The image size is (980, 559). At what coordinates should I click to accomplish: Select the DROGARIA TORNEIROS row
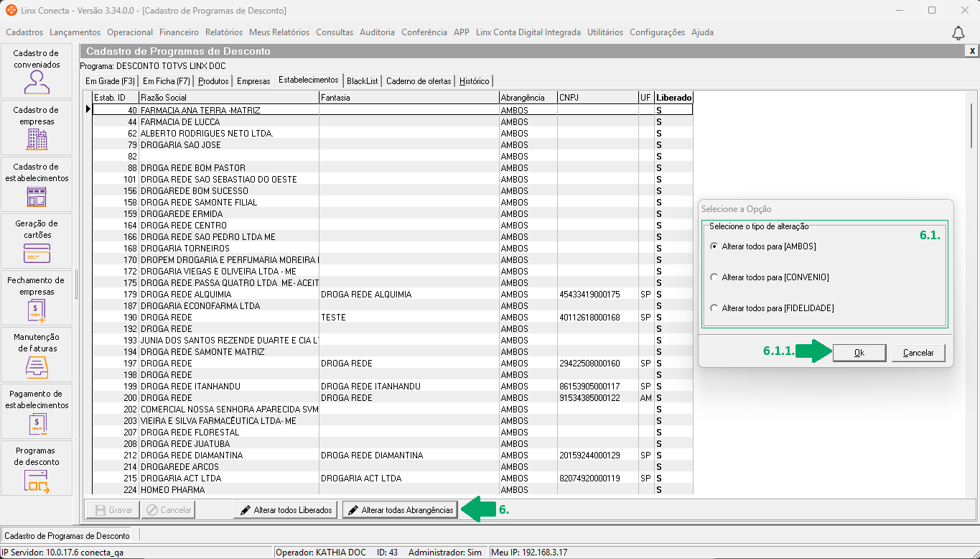393,248
